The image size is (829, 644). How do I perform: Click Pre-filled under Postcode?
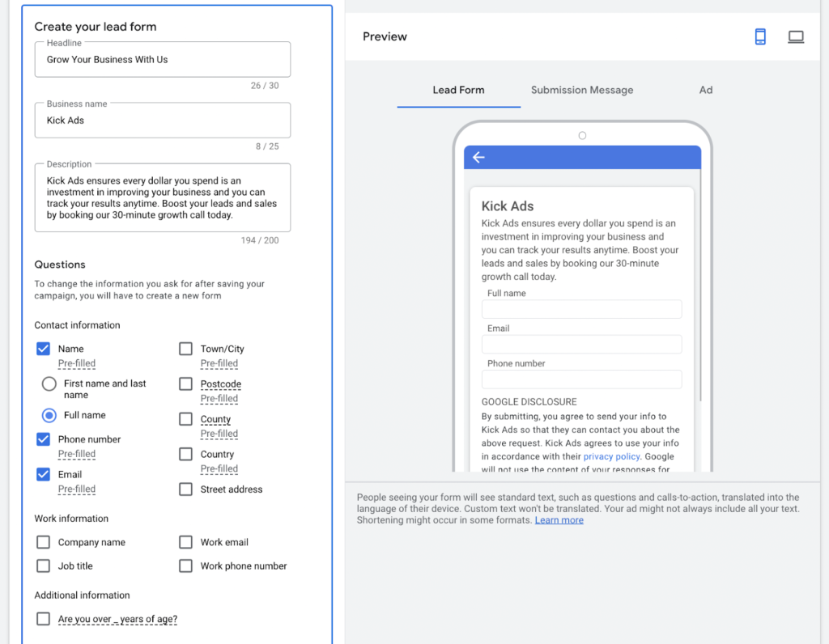tap(219, 398)
